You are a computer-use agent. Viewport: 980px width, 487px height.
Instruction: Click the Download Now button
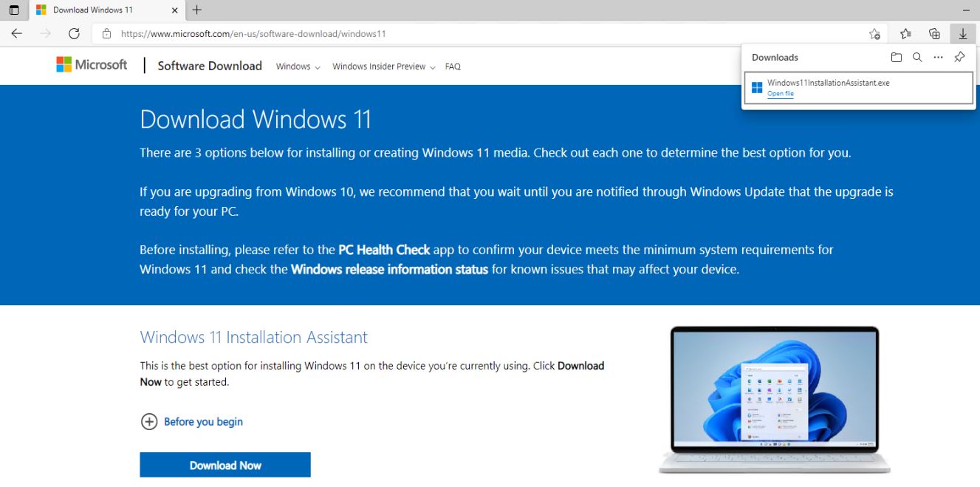[225, 465]
